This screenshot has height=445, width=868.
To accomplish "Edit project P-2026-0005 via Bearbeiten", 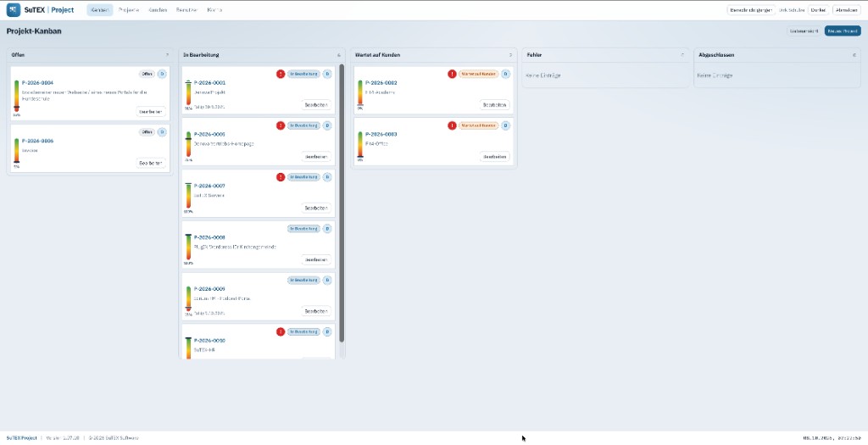I will click(317, 157).
